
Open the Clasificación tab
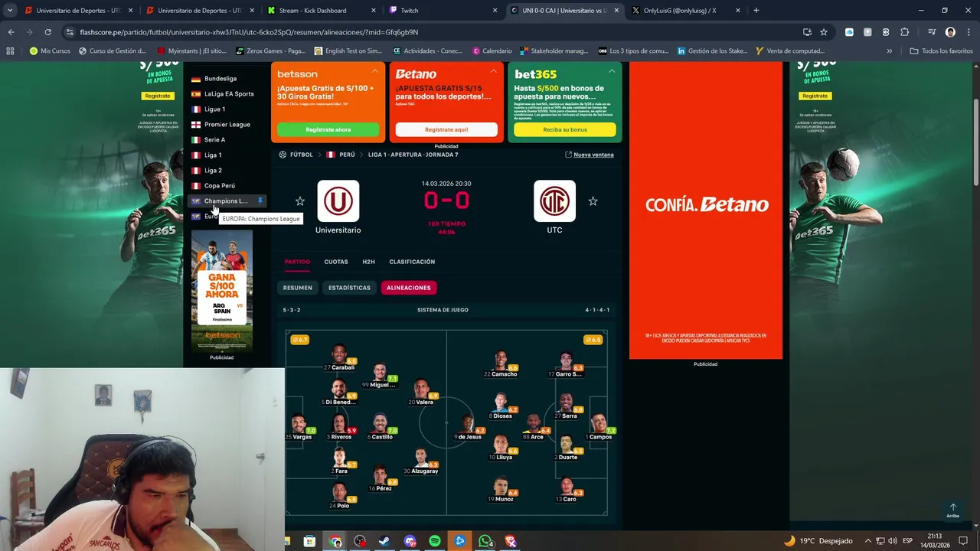click(412, 262)
